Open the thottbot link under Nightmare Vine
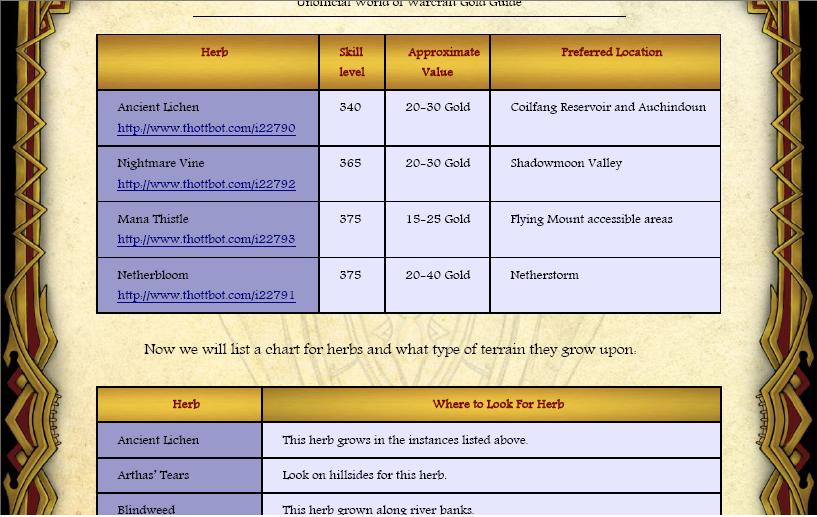The width and height of the screenshot is (817, 517). pyautogui.click(x=206, y=185)
